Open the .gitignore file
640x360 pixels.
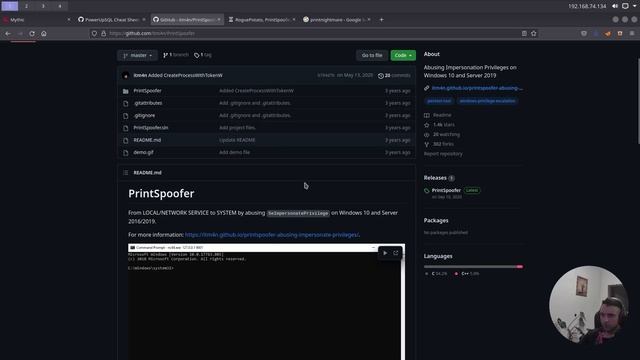point(144,116)
